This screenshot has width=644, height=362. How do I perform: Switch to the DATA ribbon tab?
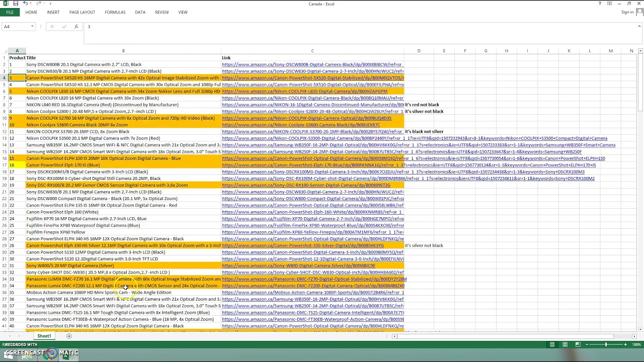click(140, 12)
